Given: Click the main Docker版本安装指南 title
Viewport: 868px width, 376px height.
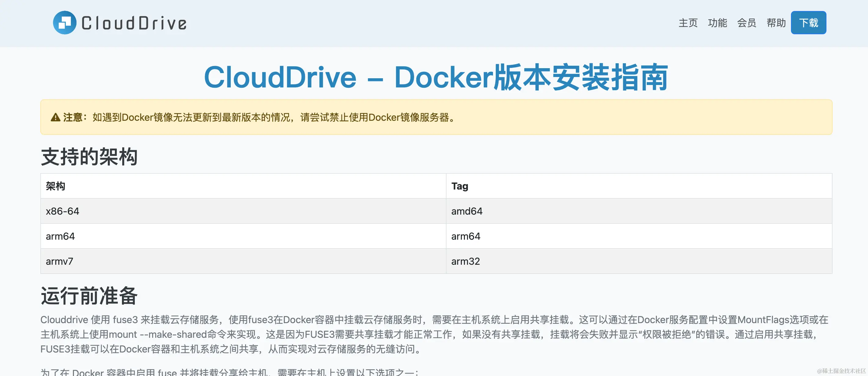Looking at the screenshot, I should pyautogui.click(x=436, y=77).
